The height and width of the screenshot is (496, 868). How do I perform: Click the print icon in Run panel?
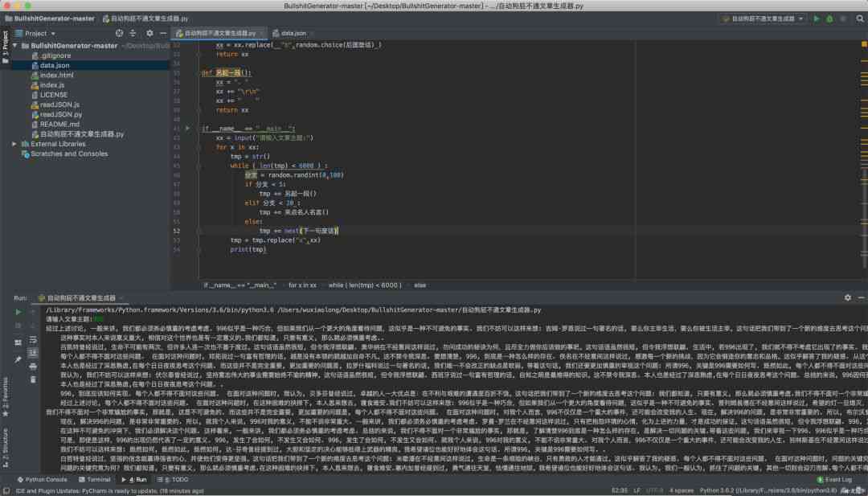[33, 367]
